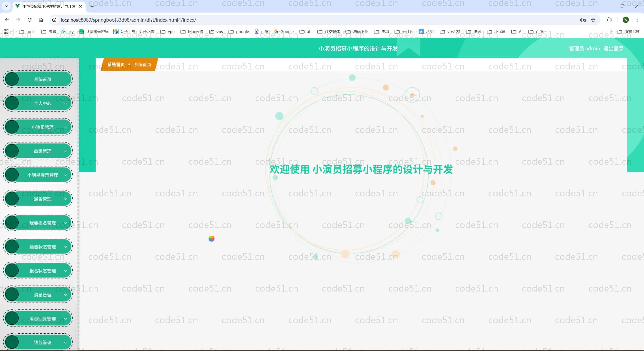644x351 pixels.
Task: Click the browser back navigation arrow
Action: [7, 20]
